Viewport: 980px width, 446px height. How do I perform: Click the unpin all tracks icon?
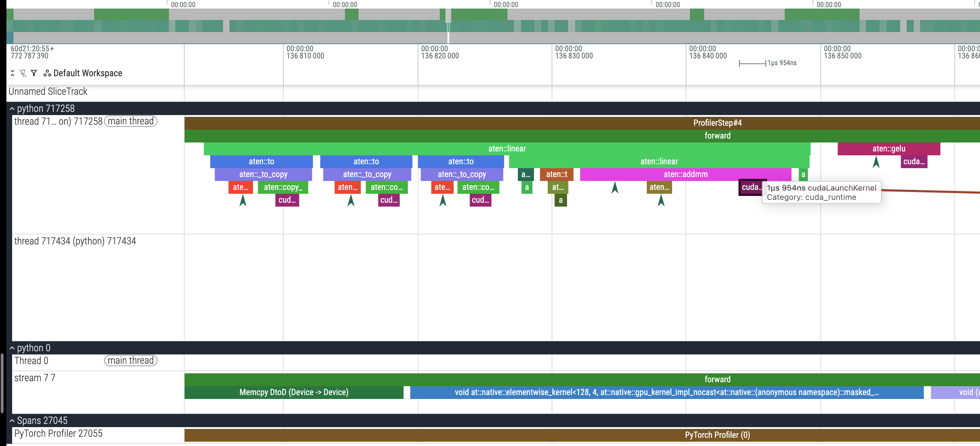(x=23, y=73)
